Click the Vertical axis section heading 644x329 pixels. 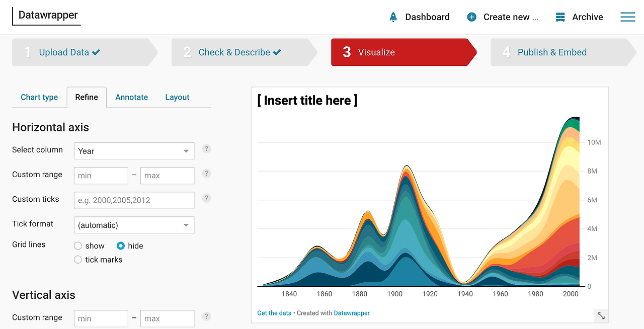click(x=44, y=295)
